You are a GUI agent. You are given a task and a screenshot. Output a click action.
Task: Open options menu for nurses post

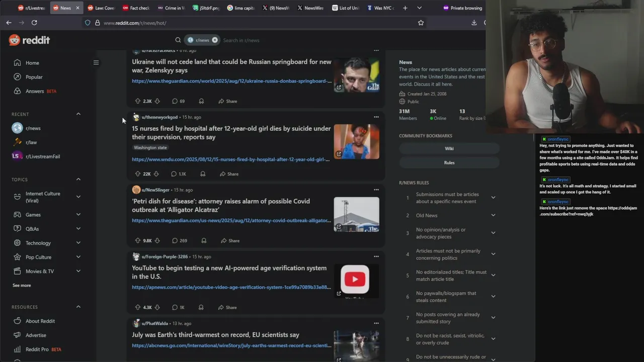pos(376,117)
